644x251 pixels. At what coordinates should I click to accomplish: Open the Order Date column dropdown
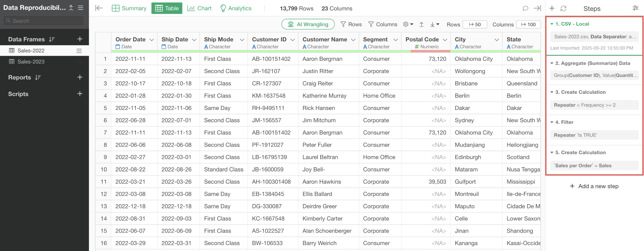(x=151, y=40)
